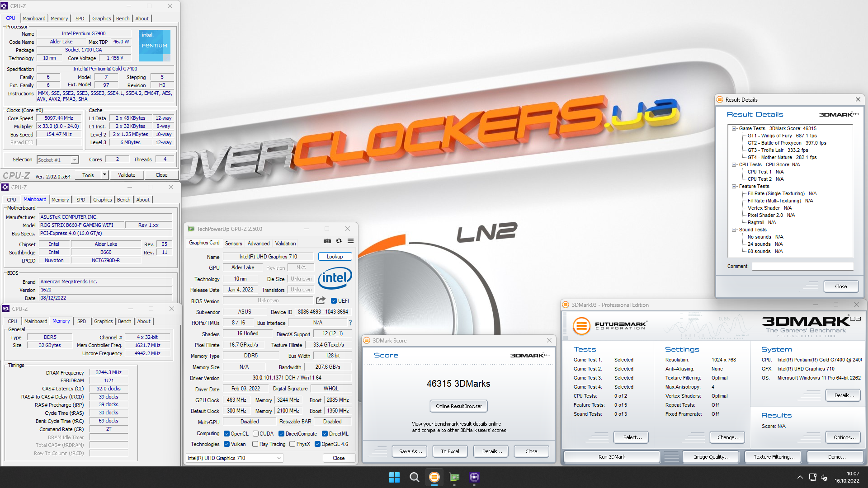This screenshot has width=868, height=488.
Task: Toggle the PhysX checkbox
Action: [292, 444]
